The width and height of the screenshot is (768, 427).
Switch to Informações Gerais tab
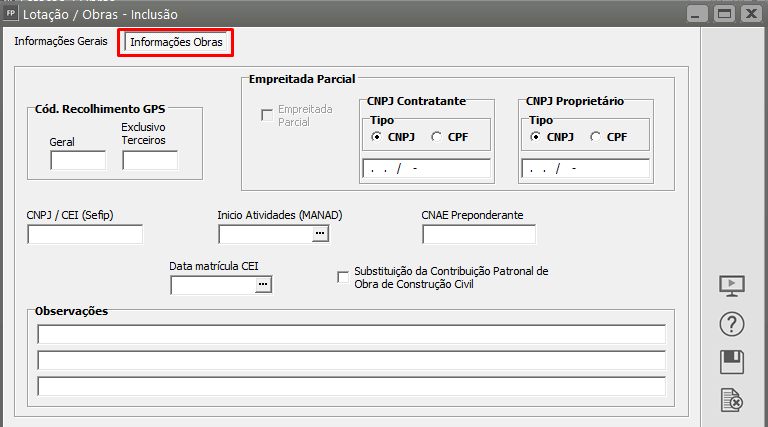tap(61, 42)
